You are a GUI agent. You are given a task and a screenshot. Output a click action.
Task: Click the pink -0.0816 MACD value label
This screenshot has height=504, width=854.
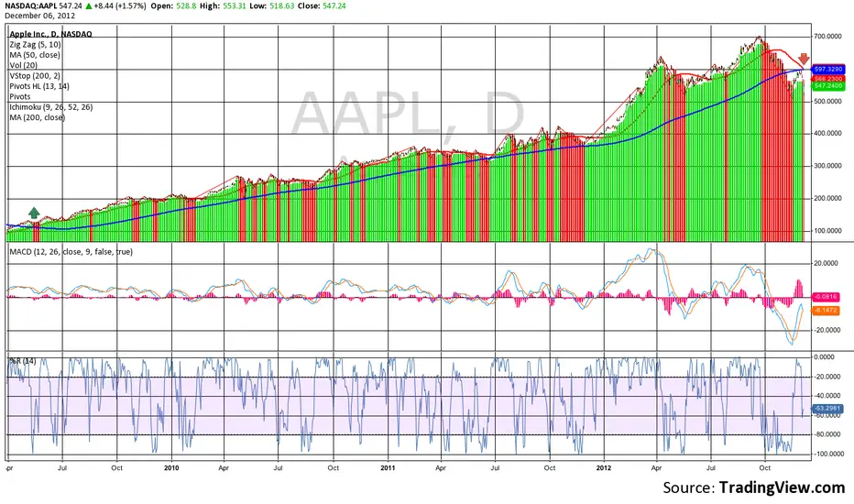point(826,297)
